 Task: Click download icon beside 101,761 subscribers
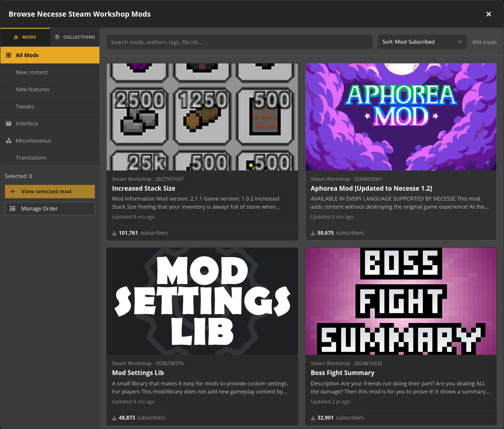pos(114,233)
